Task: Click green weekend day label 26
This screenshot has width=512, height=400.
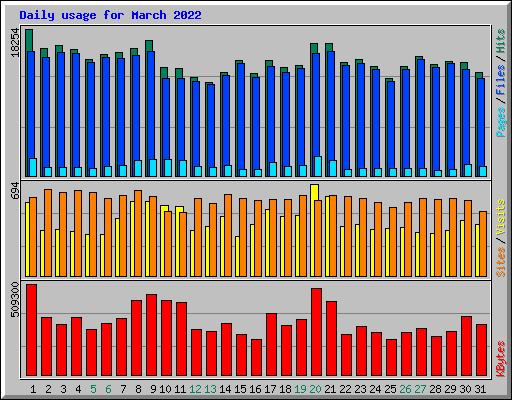Action: tap(405, 389)
